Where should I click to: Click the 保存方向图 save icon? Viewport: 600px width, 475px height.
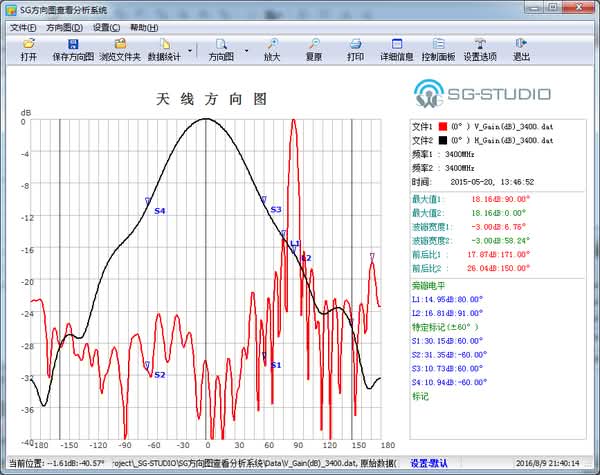point(73,44)
